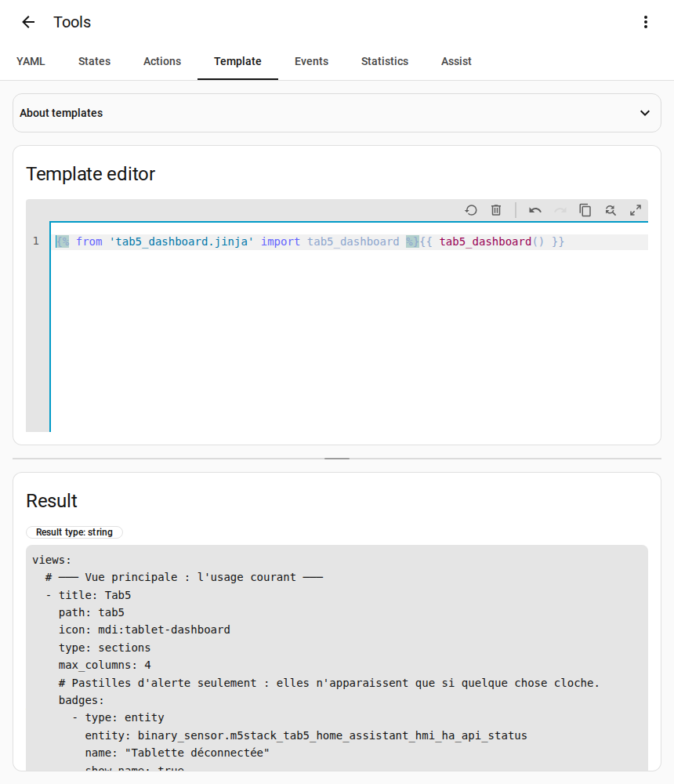This screenshot has width=674, height=784.
Task: Click the 'views:' line in result
Action: (x=52, y=560)
